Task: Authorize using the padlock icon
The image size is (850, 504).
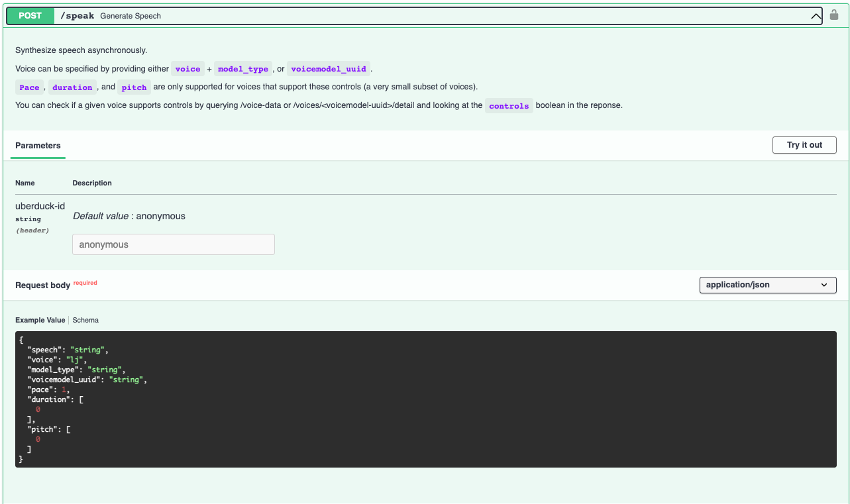Action: [x=833, y=15]
